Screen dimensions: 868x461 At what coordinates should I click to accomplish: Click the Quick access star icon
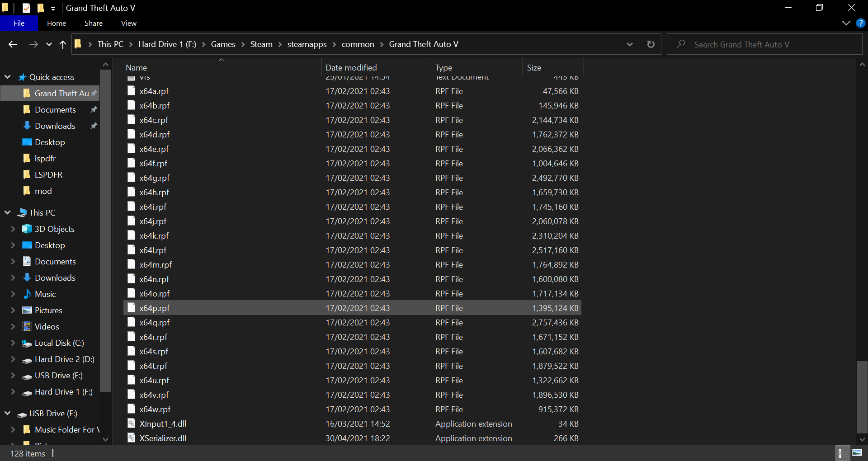(x=22, y=77)
